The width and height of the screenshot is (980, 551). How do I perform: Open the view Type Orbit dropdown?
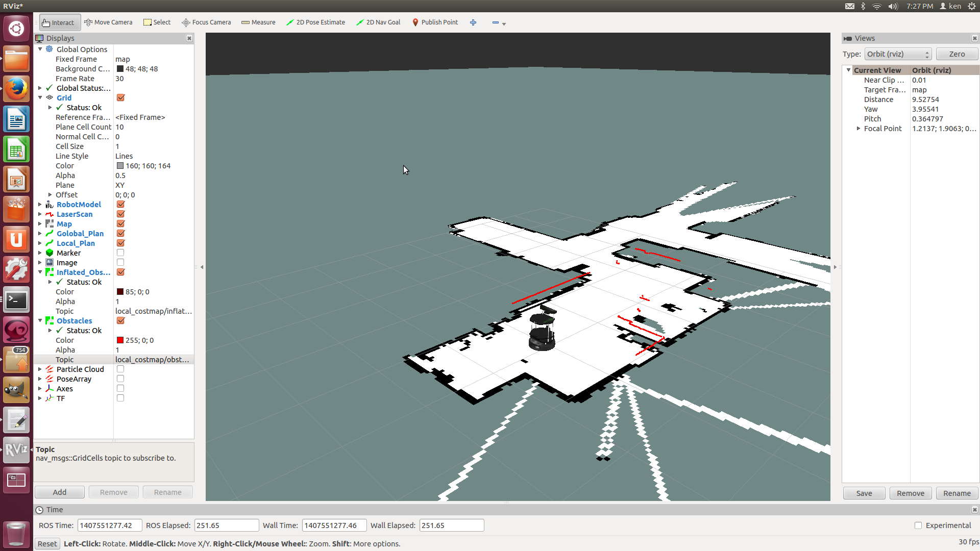(898, 54)
